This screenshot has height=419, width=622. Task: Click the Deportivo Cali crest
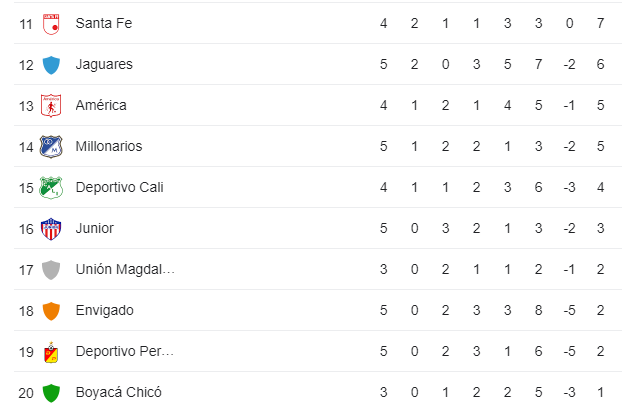coord(51,187)
